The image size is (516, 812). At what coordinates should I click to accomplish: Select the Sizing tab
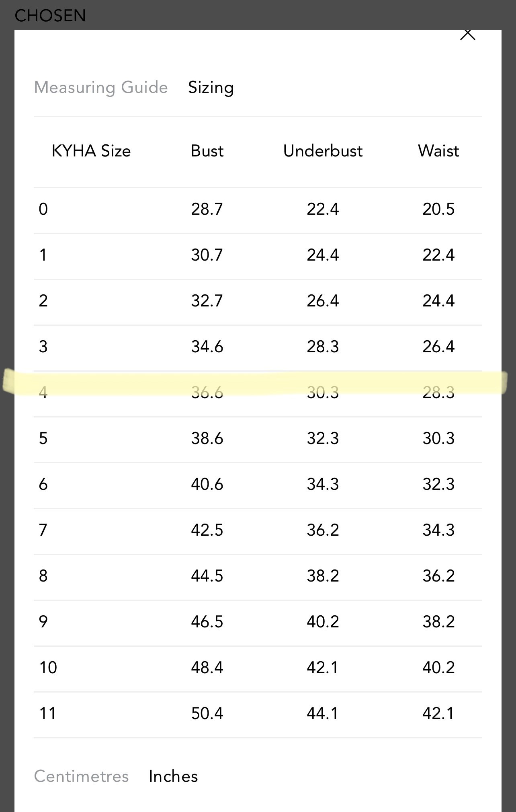(x=211, y=87)
